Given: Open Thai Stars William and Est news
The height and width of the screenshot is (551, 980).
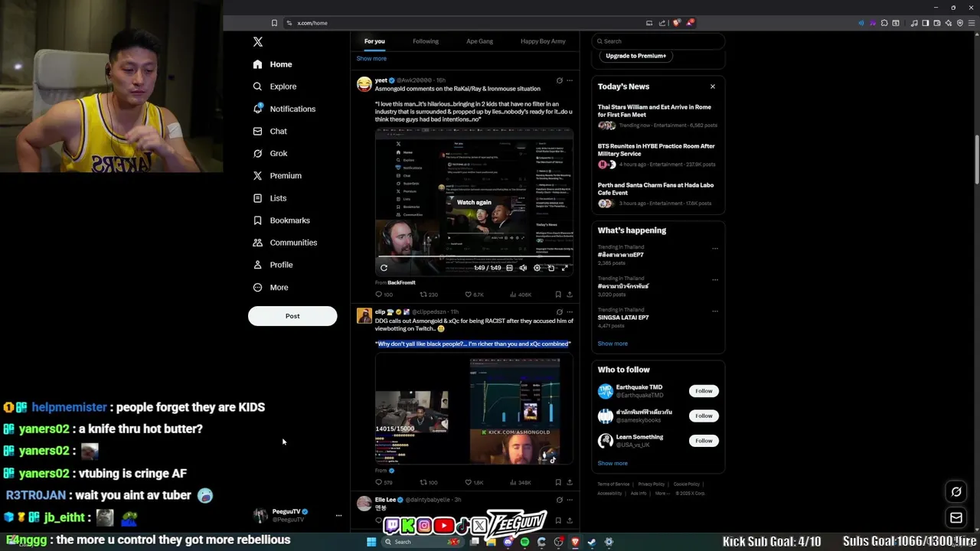Looking at the screenshot, I should point(657,116).
